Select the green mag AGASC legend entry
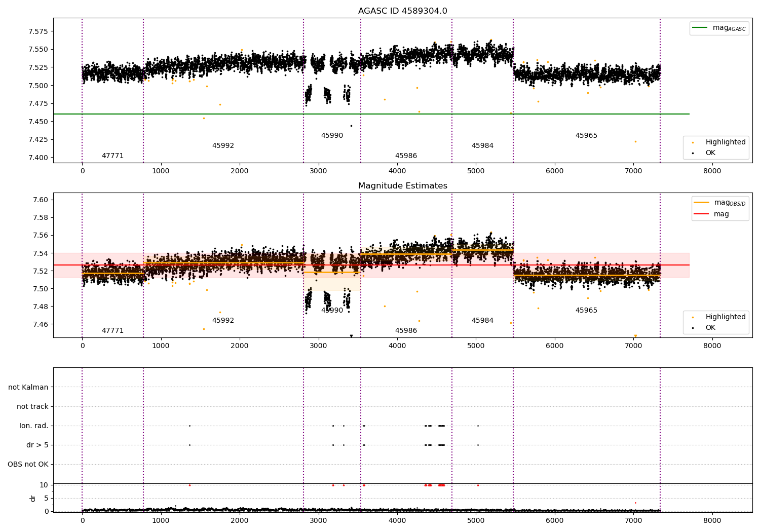 coord(719,28)
